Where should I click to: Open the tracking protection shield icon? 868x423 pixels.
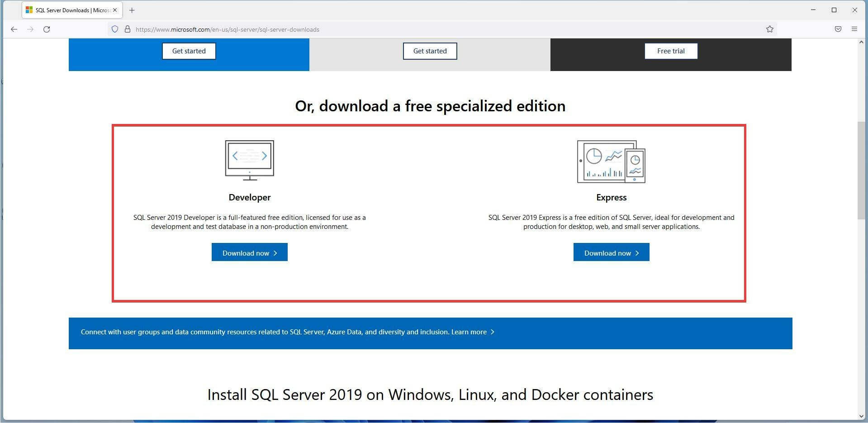pyautogui.click(x=115, y=29)
